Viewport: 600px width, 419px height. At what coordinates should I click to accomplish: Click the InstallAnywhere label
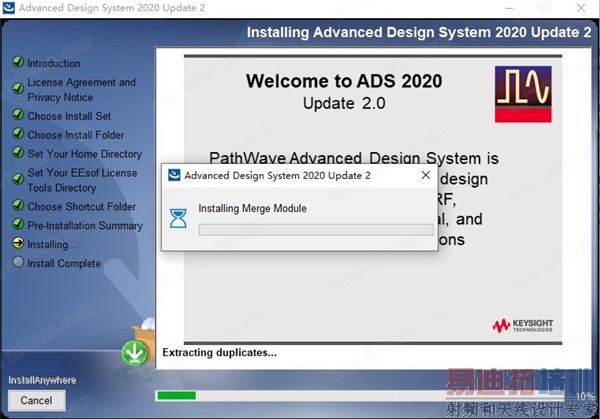click(42, 380)
